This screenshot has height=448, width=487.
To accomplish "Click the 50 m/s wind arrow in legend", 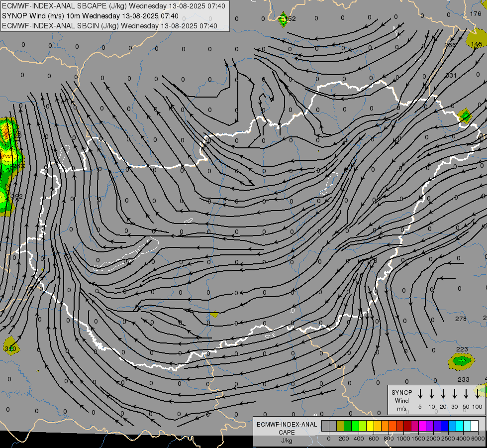I will click(466, 393).
